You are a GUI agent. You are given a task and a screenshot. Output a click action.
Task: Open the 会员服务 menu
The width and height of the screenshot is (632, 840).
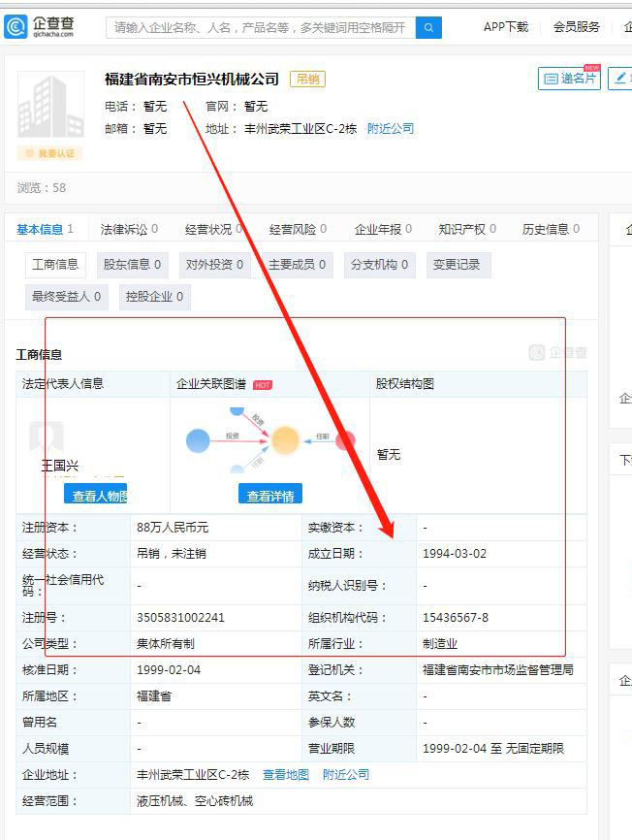point(577,27)
